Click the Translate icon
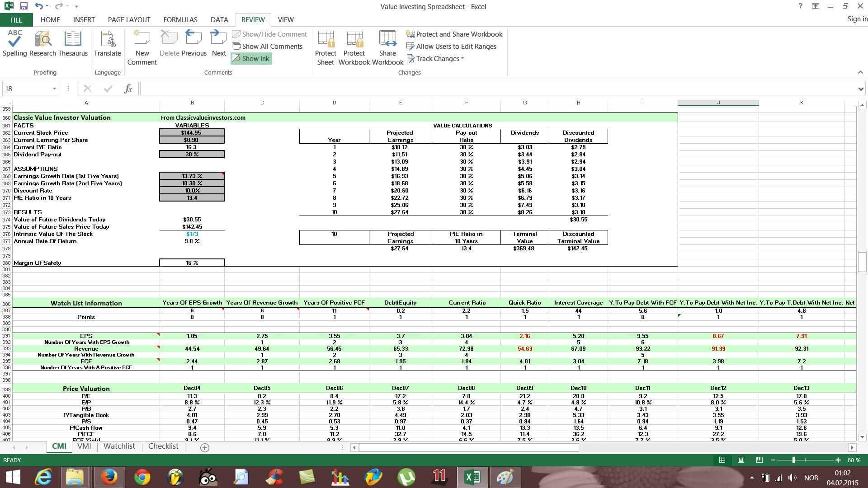The width and height of the screenshot is (868, 488). [x=107, y=47]
